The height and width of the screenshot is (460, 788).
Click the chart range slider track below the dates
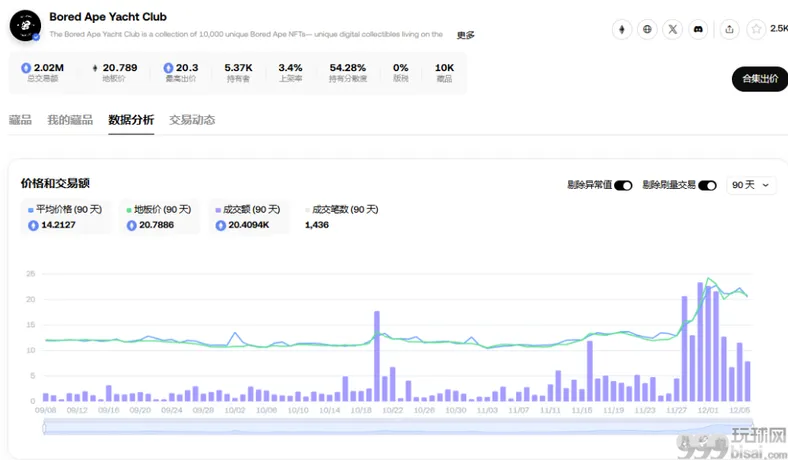398,428
